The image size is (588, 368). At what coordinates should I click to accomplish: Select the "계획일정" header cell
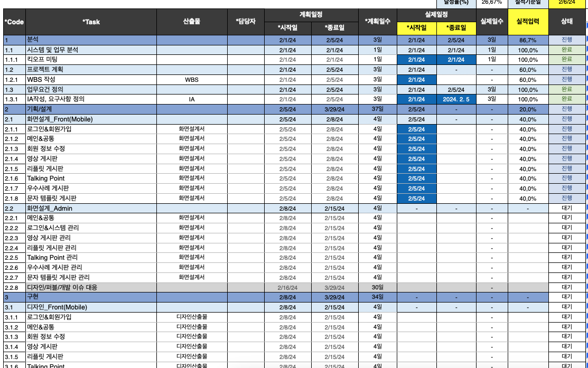pyautogui.click(x=311, y=15)
